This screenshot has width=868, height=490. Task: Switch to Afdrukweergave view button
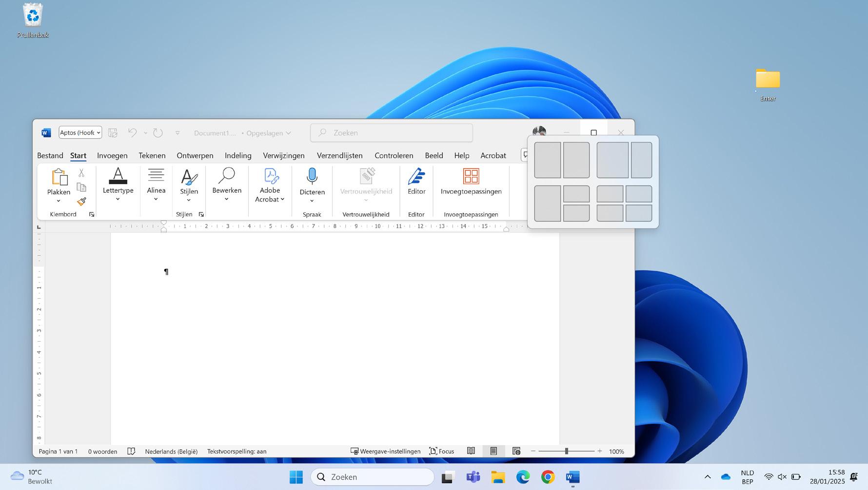tap(493, 451)
